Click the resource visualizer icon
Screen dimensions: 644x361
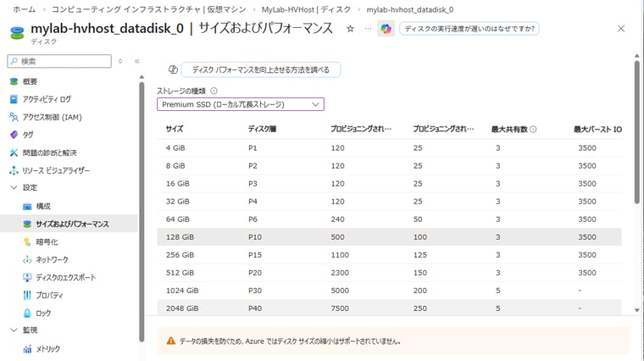[14, 170]
